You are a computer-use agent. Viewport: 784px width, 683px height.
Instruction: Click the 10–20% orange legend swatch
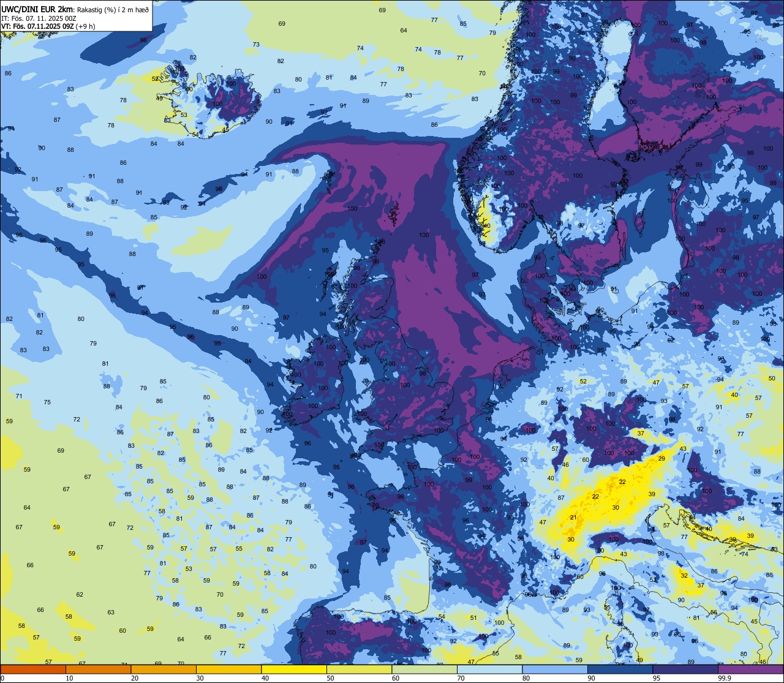(x=98, y=669)
